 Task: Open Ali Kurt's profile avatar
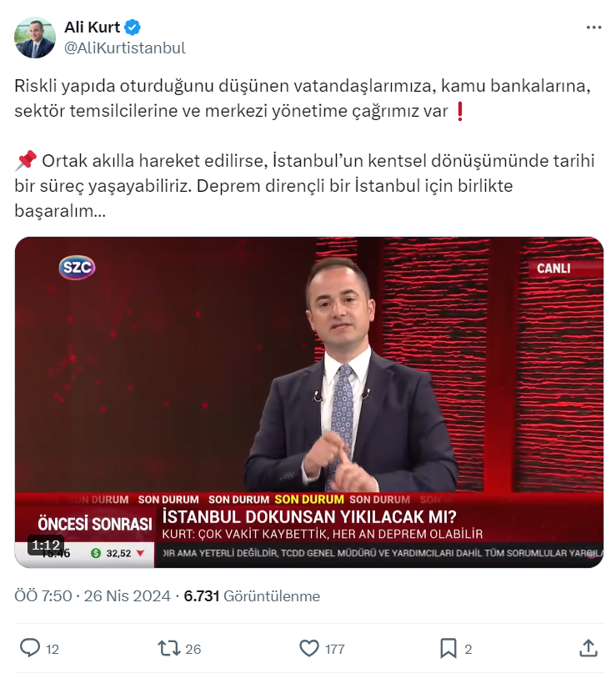(x=35, y=38)
